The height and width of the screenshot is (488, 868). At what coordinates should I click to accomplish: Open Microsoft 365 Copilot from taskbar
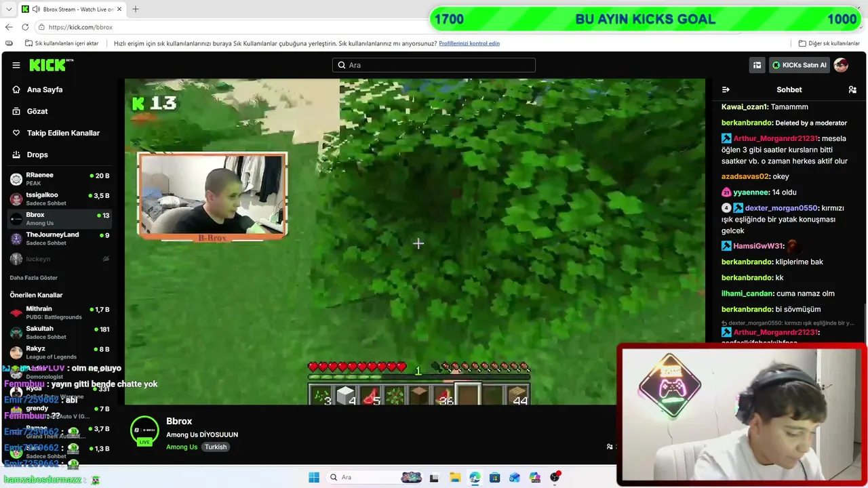tap(535, 477)
